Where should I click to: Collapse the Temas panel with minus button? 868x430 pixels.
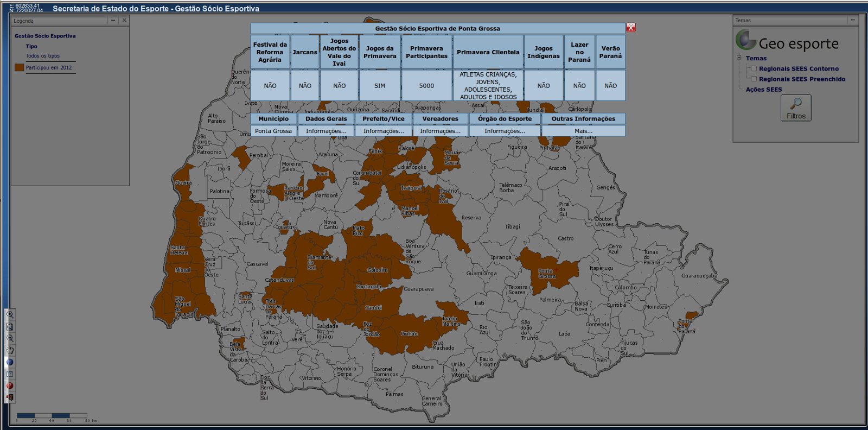point(853,20)
